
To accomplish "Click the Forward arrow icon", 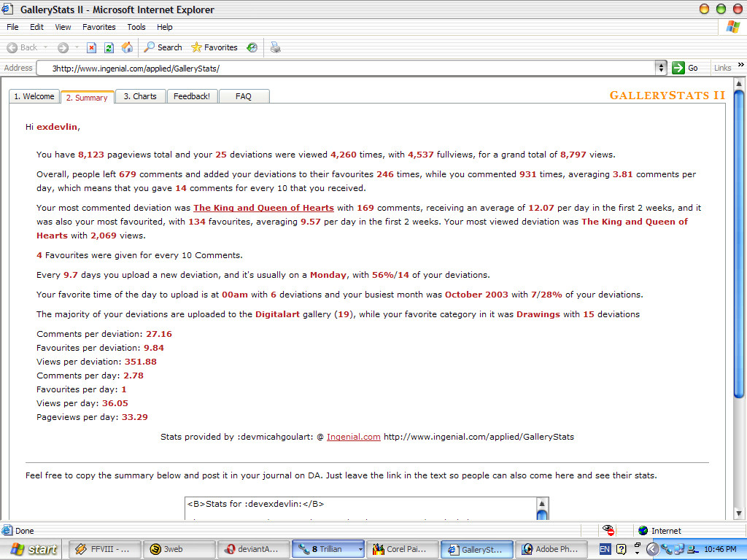I will (63, 47).
